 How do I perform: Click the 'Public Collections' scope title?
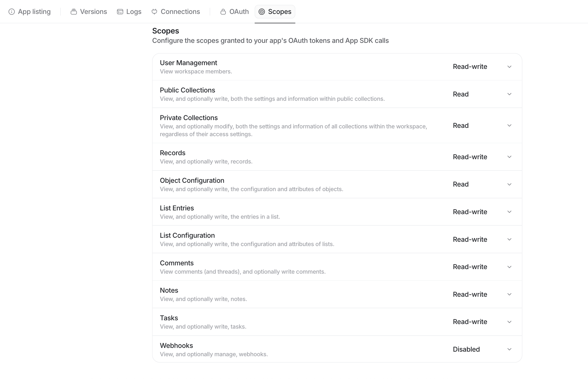[x=187, y=90]
